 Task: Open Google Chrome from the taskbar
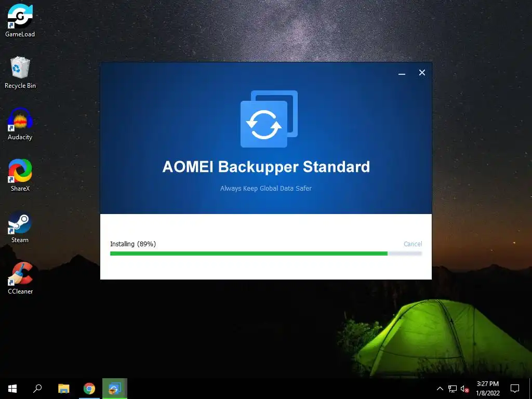pyautogui.click(x=89, y=389)
